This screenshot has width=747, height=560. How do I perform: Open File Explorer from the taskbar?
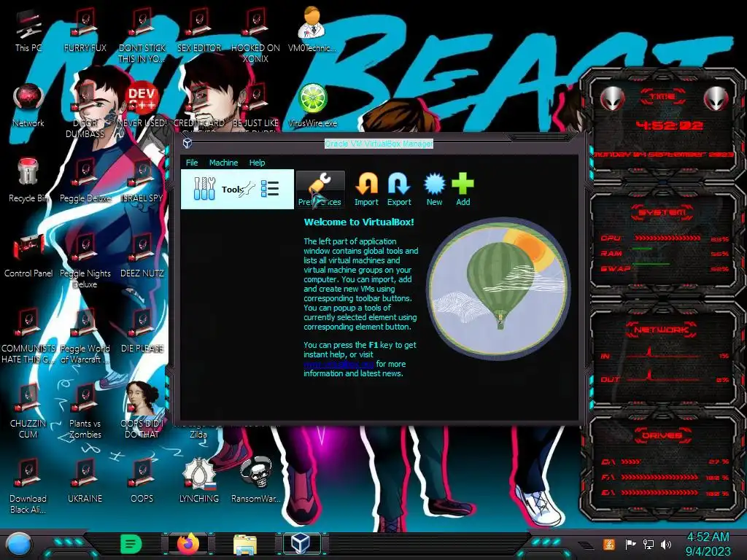click(x=245, y=544)
